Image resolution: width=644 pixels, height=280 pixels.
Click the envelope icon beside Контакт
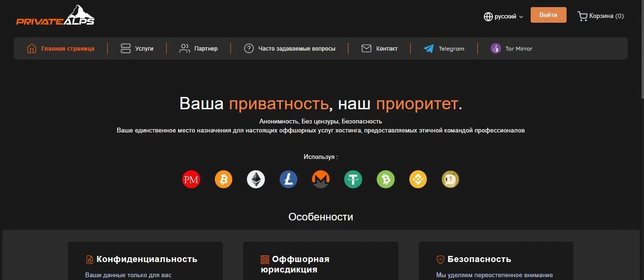[366, 48]
